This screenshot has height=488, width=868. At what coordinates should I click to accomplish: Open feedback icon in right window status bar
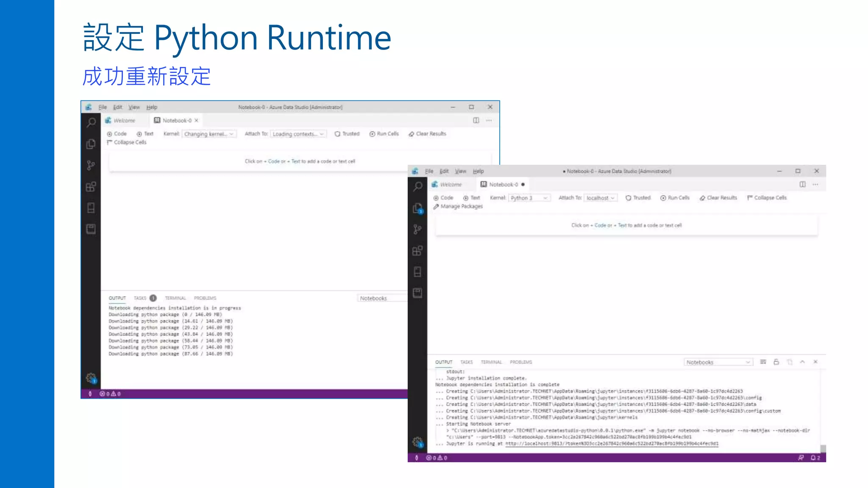click(801, 458)
